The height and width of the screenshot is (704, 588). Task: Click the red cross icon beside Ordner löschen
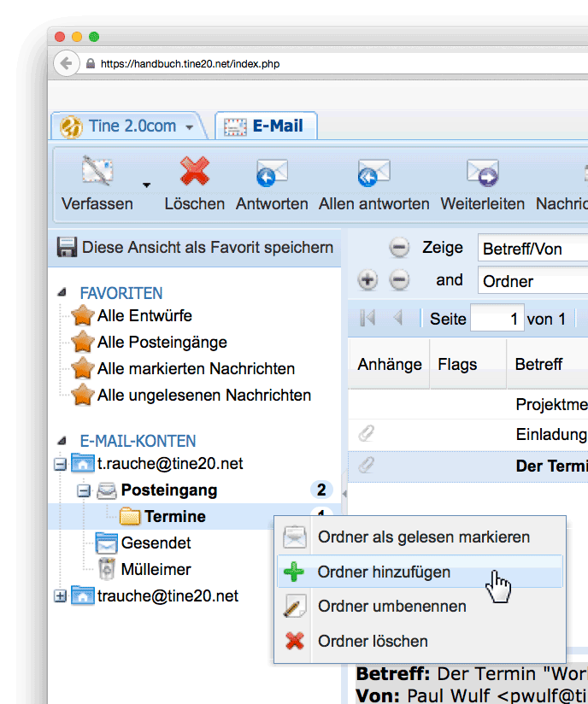tap(295, 641)
